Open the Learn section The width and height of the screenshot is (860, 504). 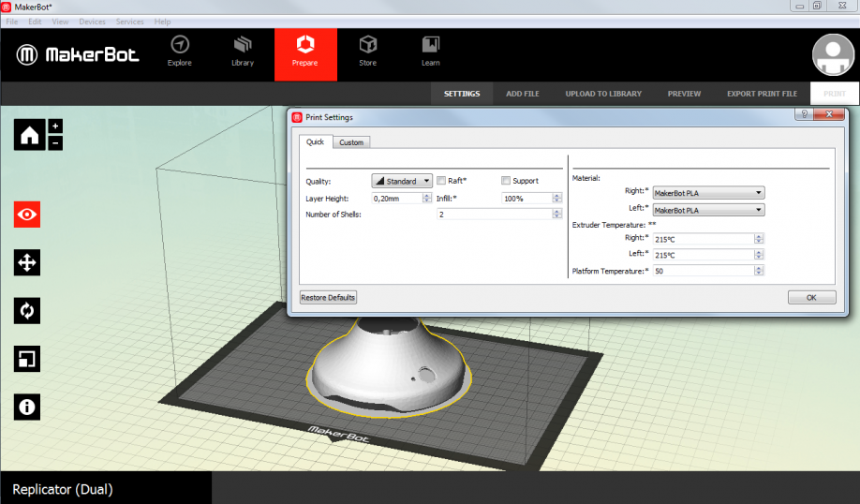click(x=431, y=52)
